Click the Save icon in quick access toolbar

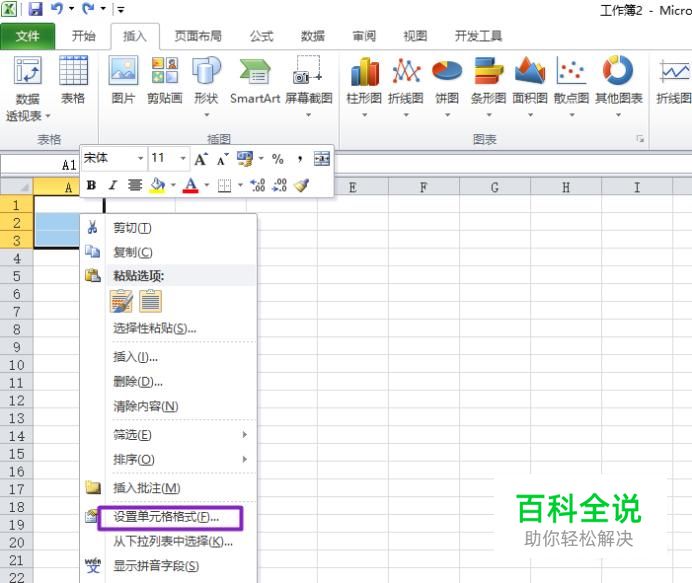tap(35, 9)
